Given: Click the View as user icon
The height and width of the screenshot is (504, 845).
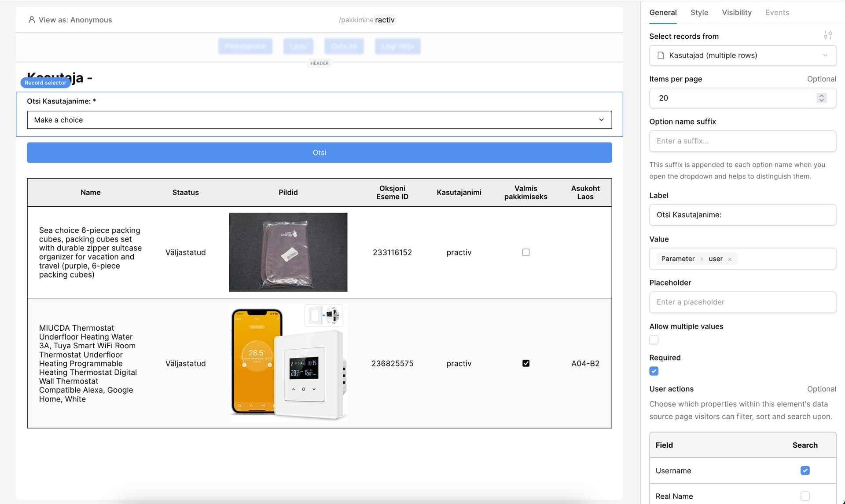Looking at the screenshot, I should click(x=32, y=20).
